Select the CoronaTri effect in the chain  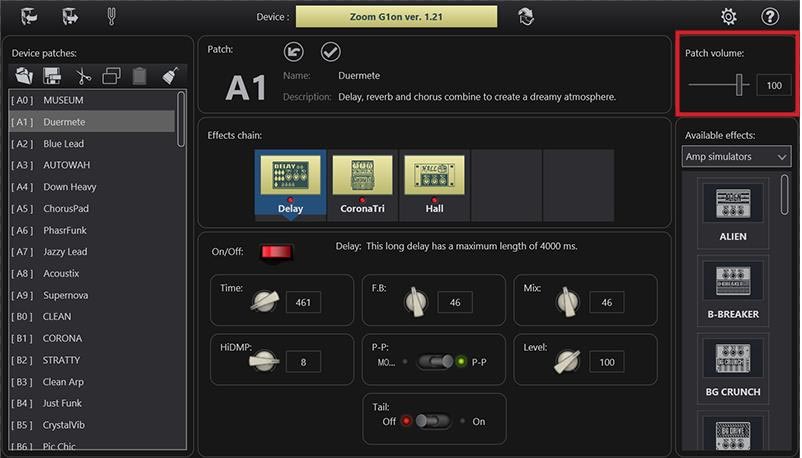tap(362, 185)
